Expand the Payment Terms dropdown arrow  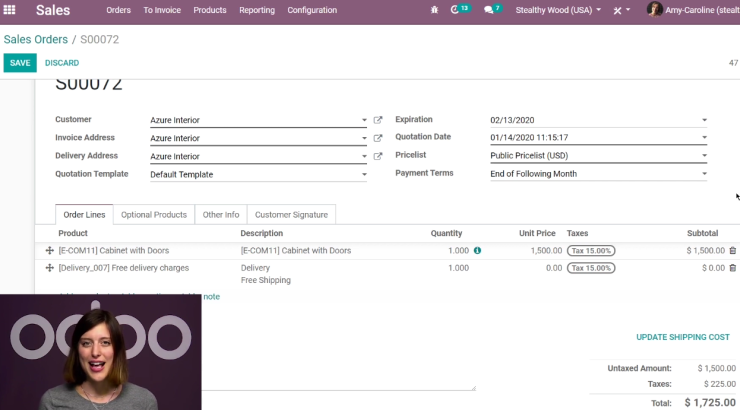(704, 174)
